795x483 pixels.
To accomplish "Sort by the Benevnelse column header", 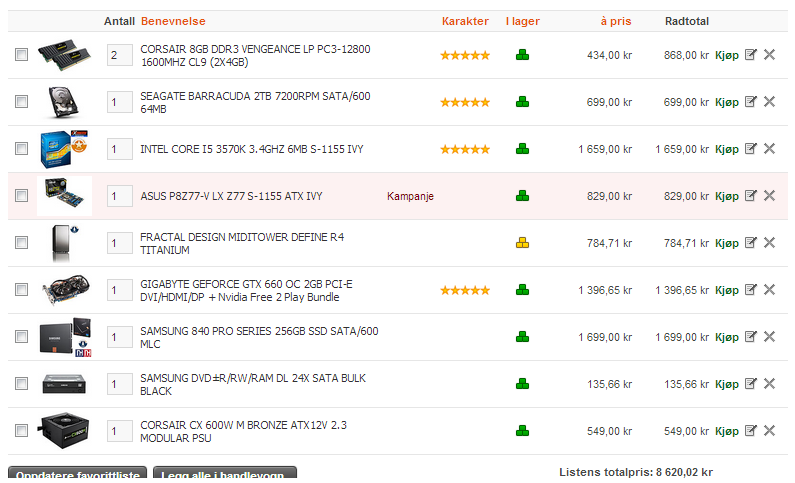I will (173, 21).
